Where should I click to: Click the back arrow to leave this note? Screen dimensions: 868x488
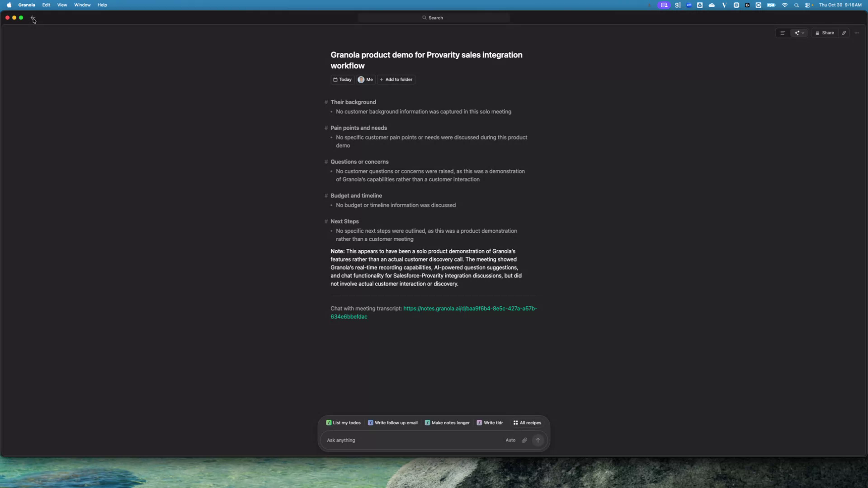tap(33, 18)
